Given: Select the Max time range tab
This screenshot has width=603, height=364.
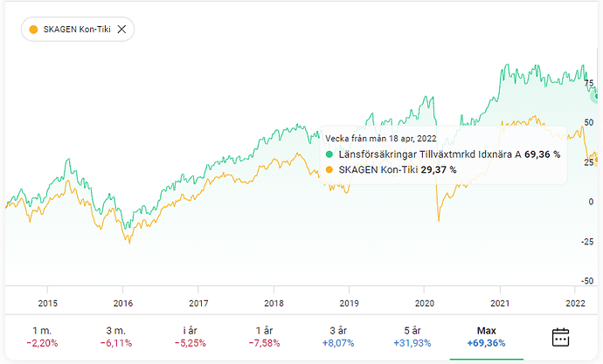Looking at the screenshot, I should (x=486, y=336).
